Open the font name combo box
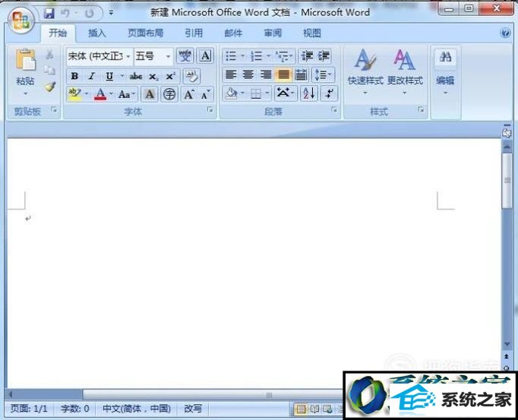This screenshot has width=518, height=420. 99,56
